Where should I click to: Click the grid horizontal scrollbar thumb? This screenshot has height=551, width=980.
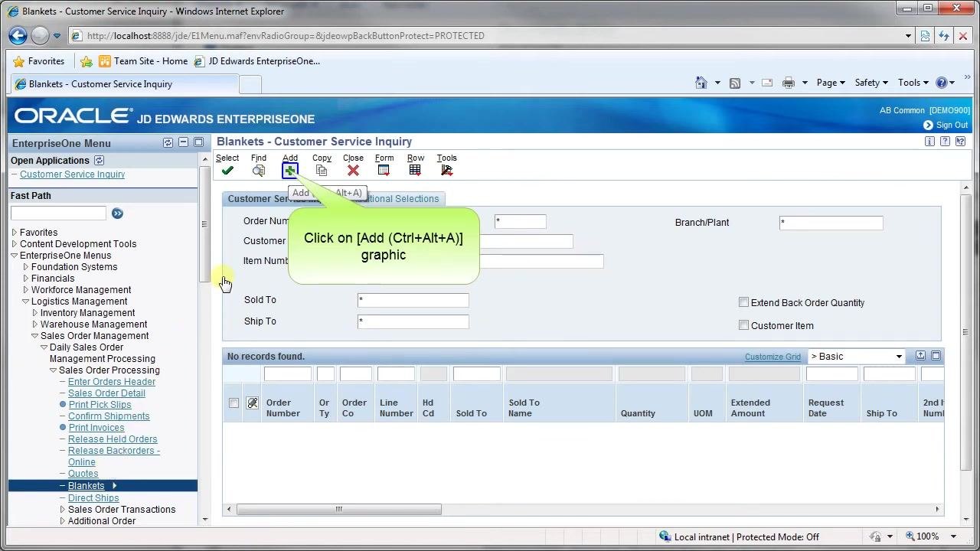coord(338,509)
